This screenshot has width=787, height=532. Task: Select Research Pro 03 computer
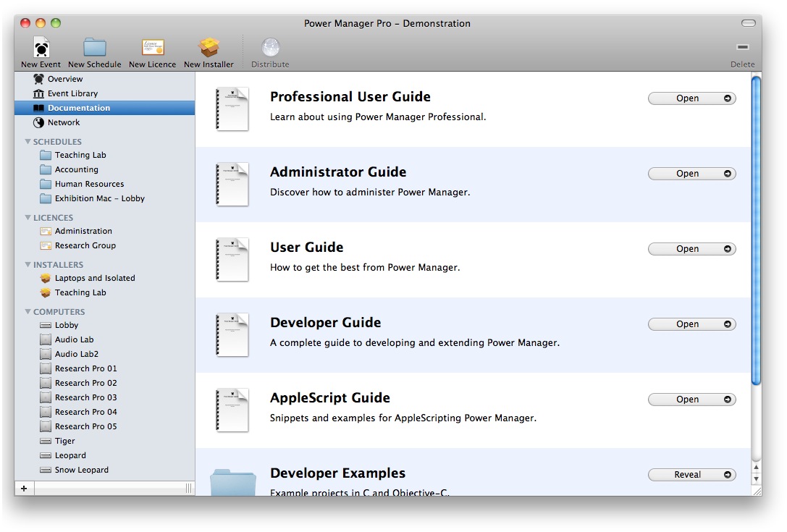point(104,397)
